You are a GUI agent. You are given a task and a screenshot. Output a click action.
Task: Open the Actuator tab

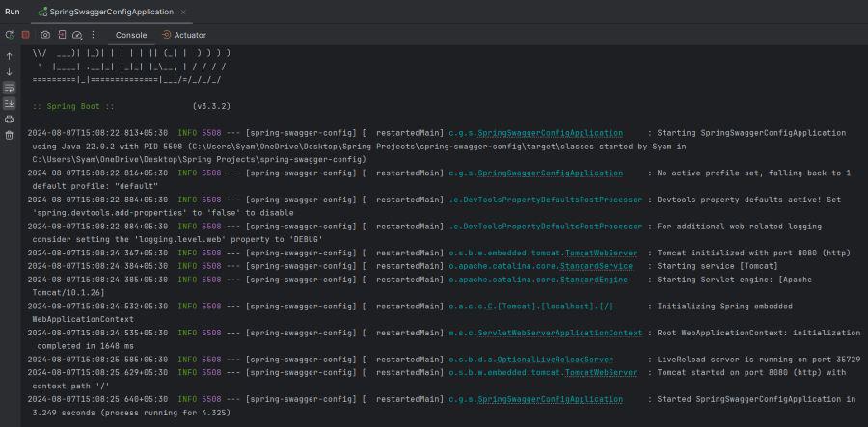click(184, 35)
